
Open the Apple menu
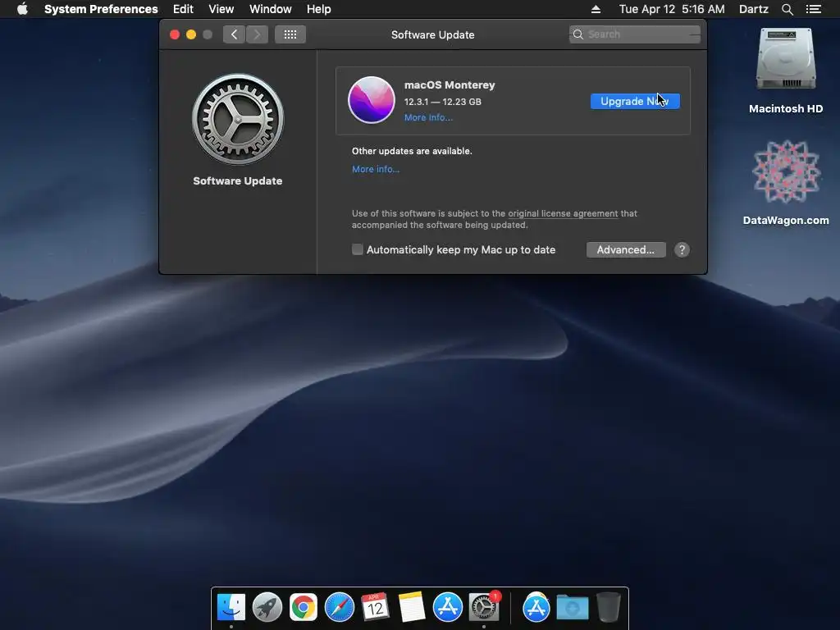tap(22, 9)
